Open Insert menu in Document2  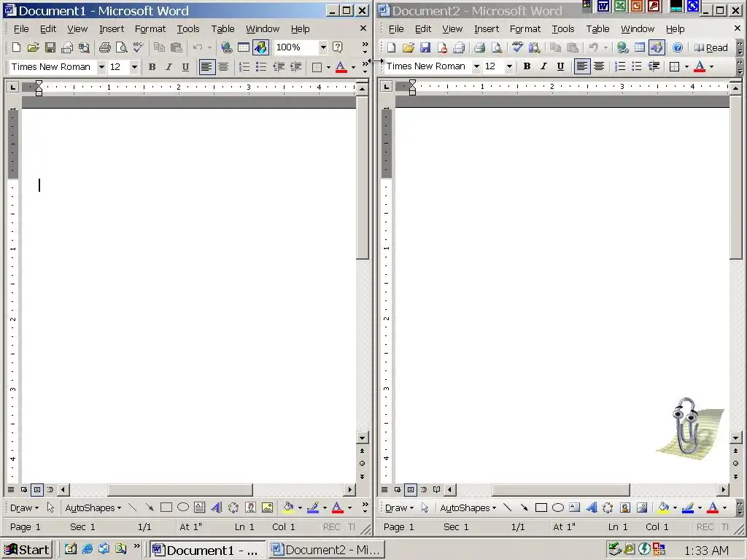pos(487,29)
